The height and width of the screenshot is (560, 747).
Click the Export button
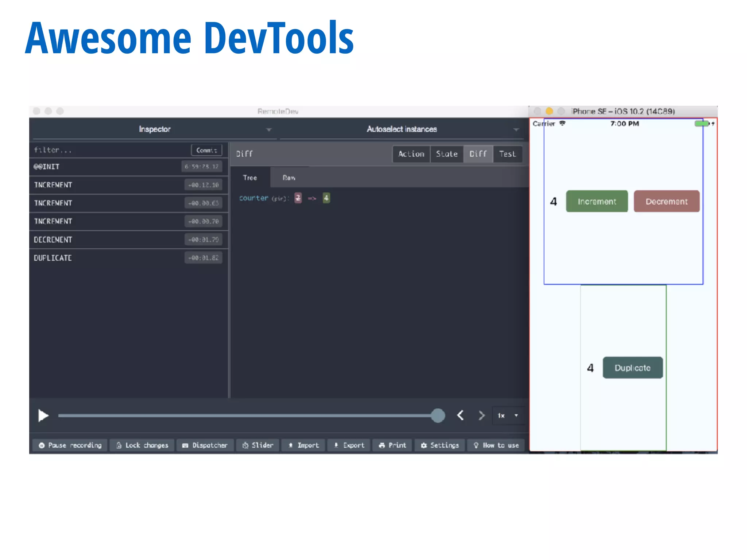[x=349, y=445]
